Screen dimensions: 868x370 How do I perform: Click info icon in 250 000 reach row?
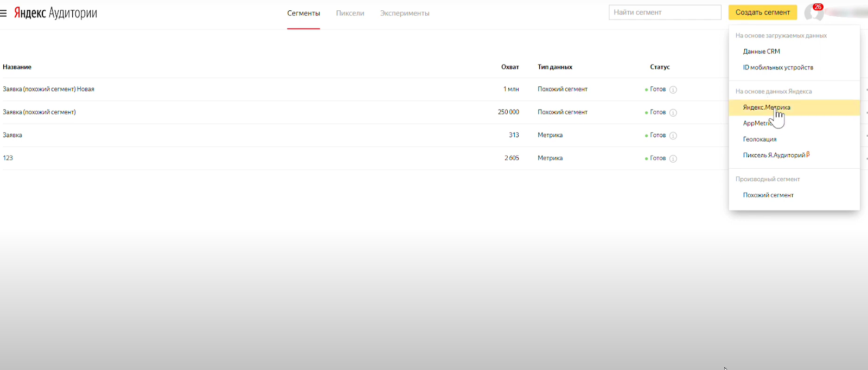pyautogui.click(x=673, y=113)
